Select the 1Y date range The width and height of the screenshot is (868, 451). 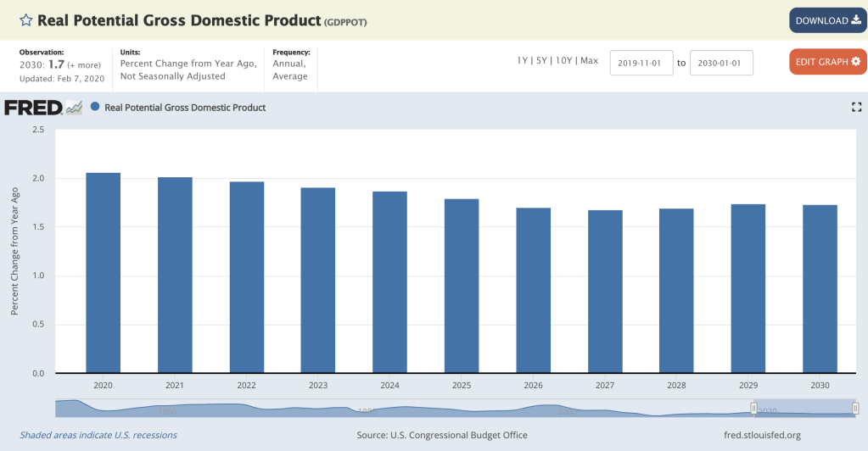[x=524, y=61]
